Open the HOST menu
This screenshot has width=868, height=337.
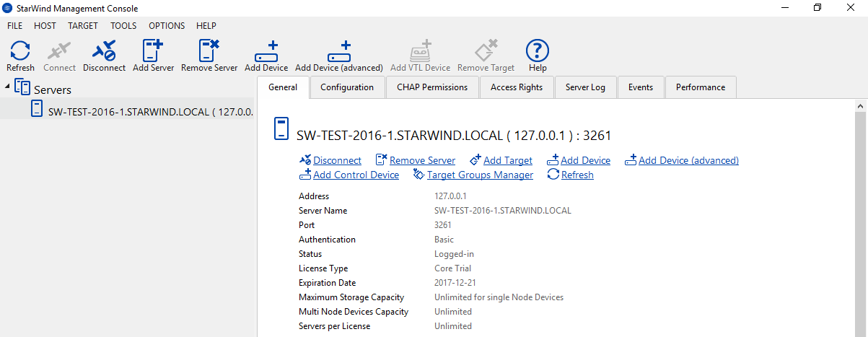pyautogui.click(x=45, y=26)
